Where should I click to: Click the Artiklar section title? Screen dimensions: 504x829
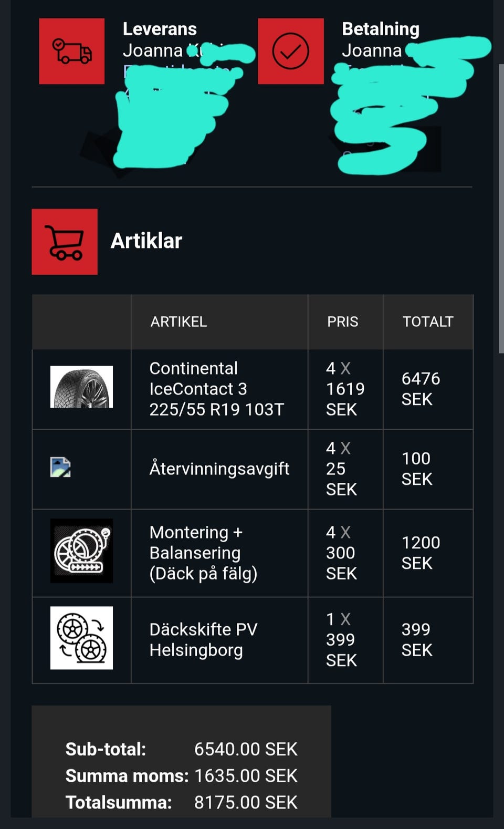coord(146,241)
